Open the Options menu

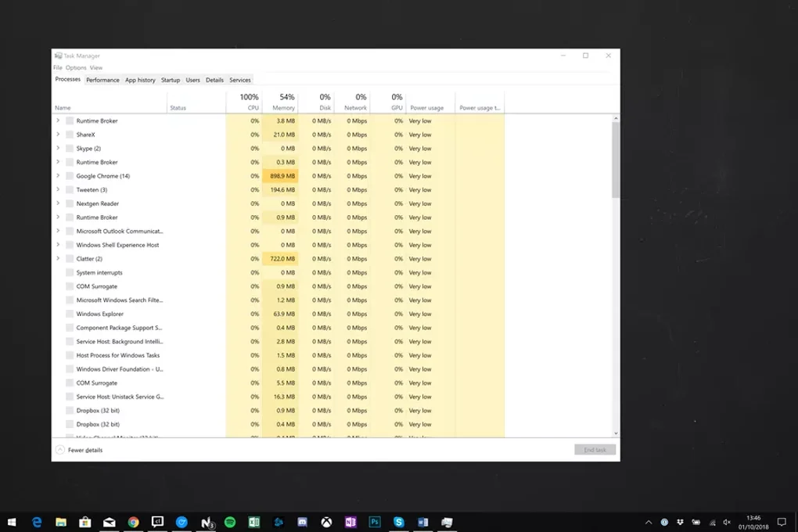pos(76,67)
